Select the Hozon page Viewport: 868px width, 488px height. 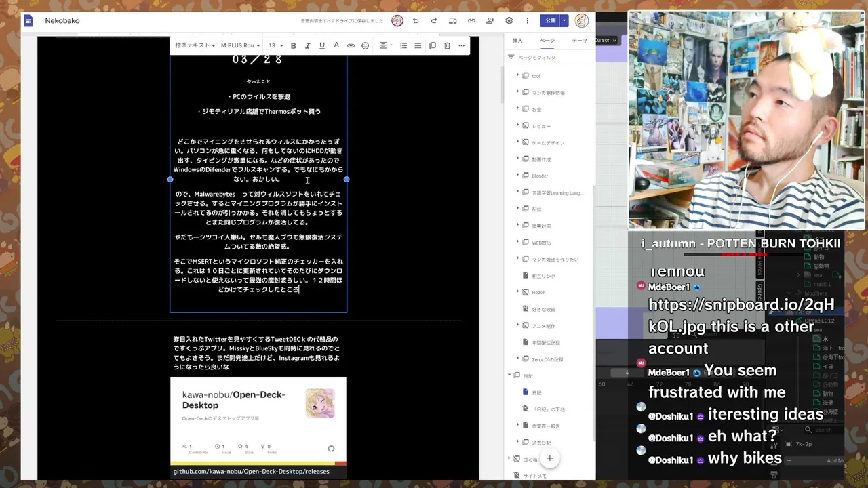[538, 292]
